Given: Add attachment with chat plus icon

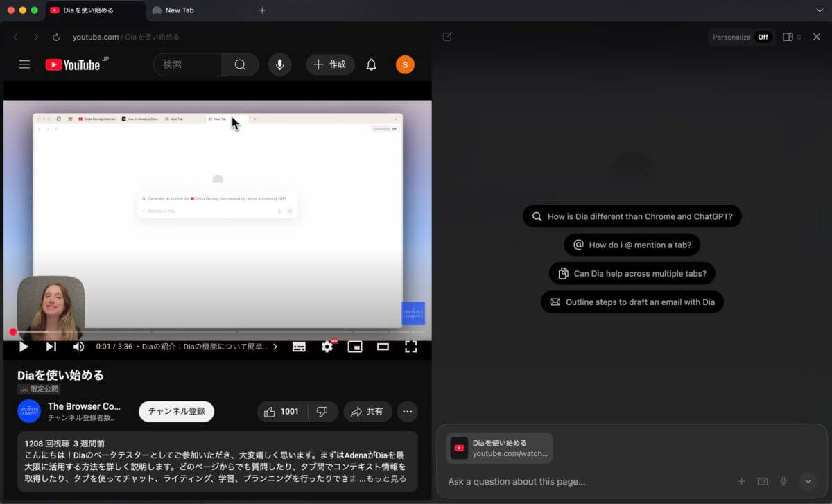Looking at the screenshot, I should point(741,481).
